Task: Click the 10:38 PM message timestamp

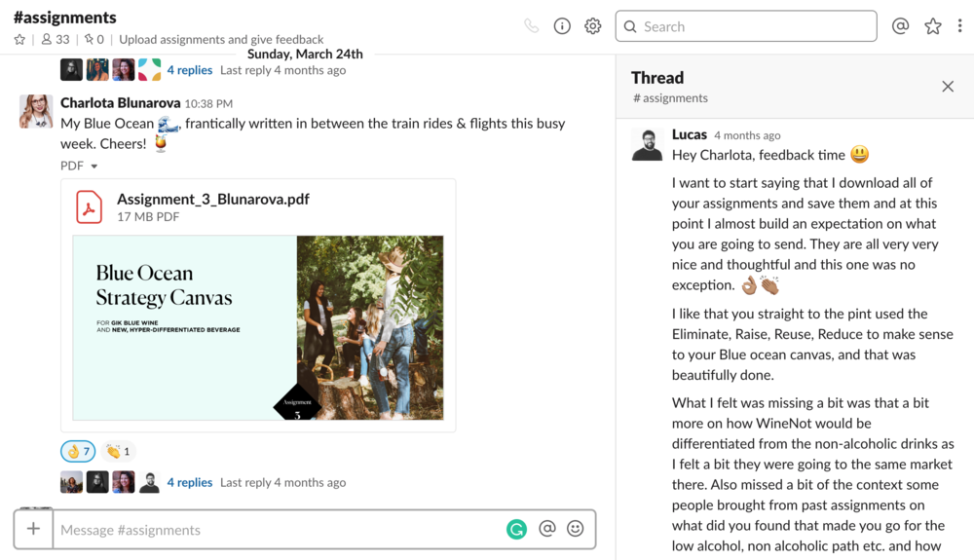Action: coord(208,103)
